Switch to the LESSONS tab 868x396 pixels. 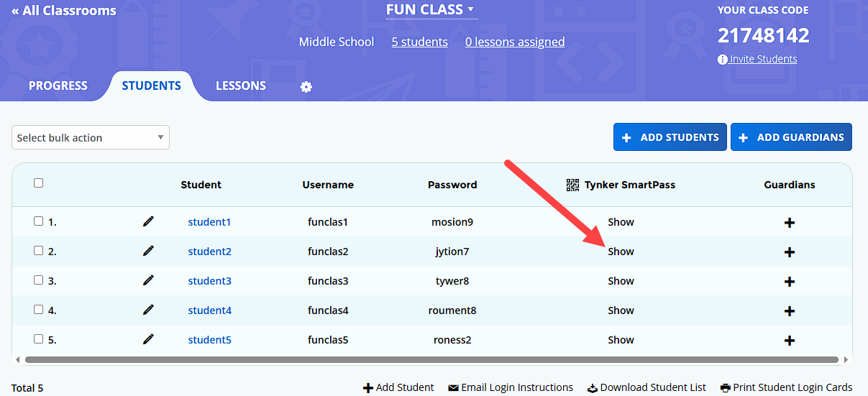point(241,86)
